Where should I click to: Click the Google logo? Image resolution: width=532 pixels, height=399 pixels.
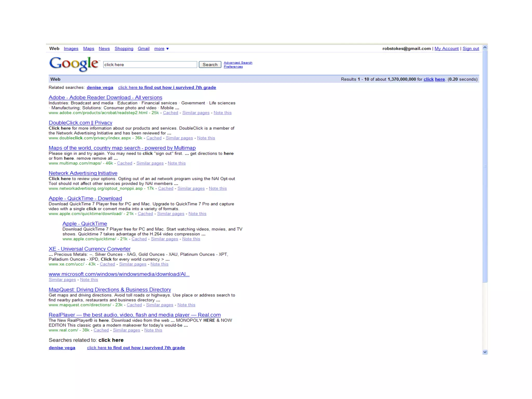(74, 64)
